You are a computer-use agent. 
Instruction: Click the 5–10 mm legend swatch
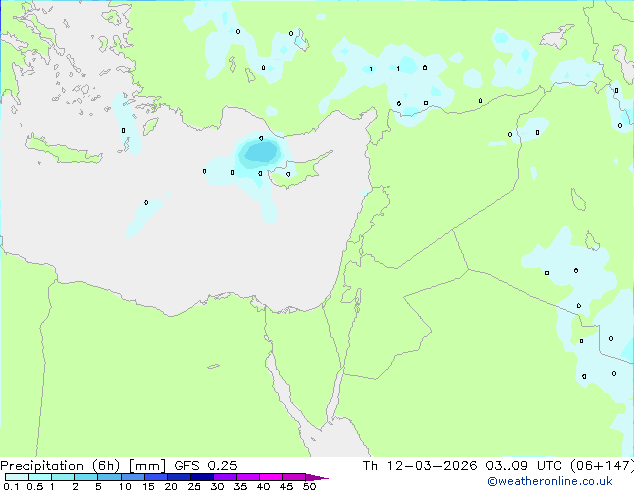[109, 477]
